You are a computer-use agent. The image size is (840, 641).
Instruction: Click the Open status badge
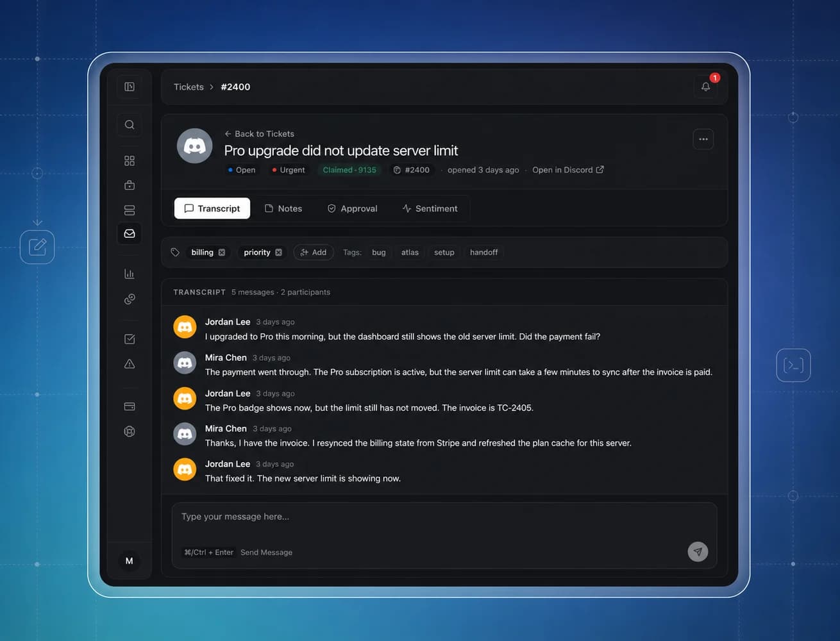242,170
